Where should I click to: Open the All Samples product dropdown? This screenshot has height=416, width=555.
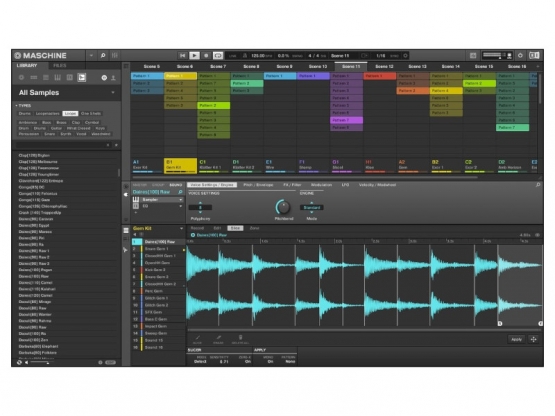point(113,93)
